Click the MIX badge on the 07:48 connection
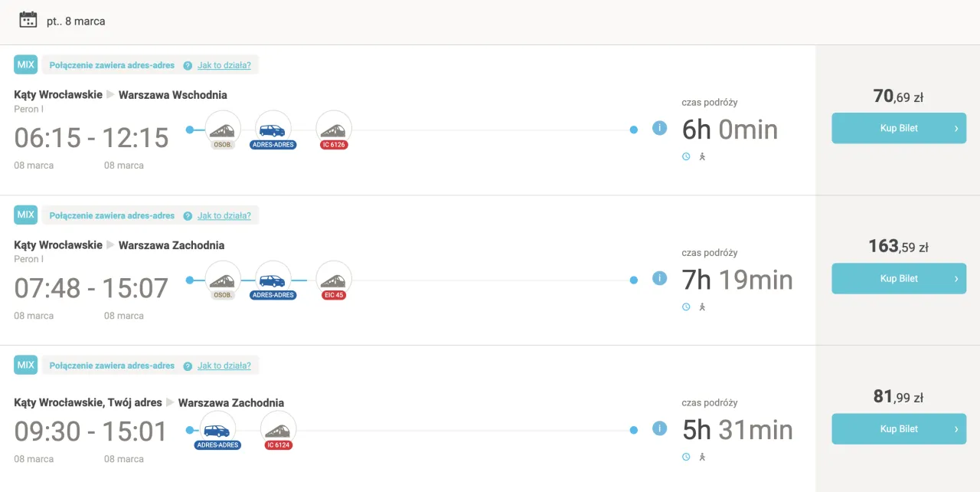Image resolution: width=980 pixels, height=492 pixels. 26,215
